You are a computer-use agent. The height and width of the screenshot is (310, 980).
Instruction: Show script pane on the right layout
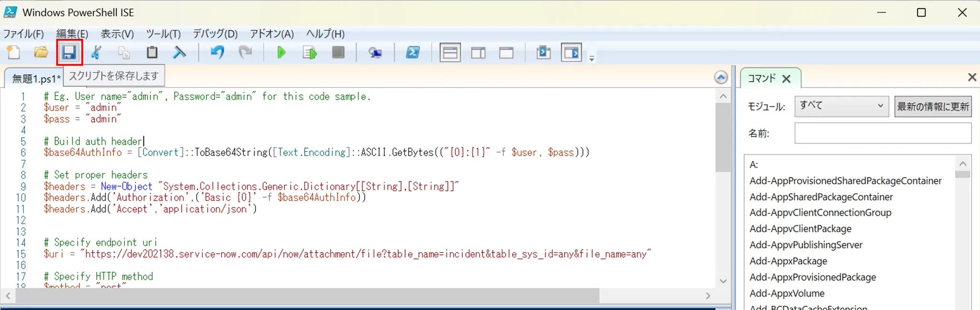click(478, 53)
